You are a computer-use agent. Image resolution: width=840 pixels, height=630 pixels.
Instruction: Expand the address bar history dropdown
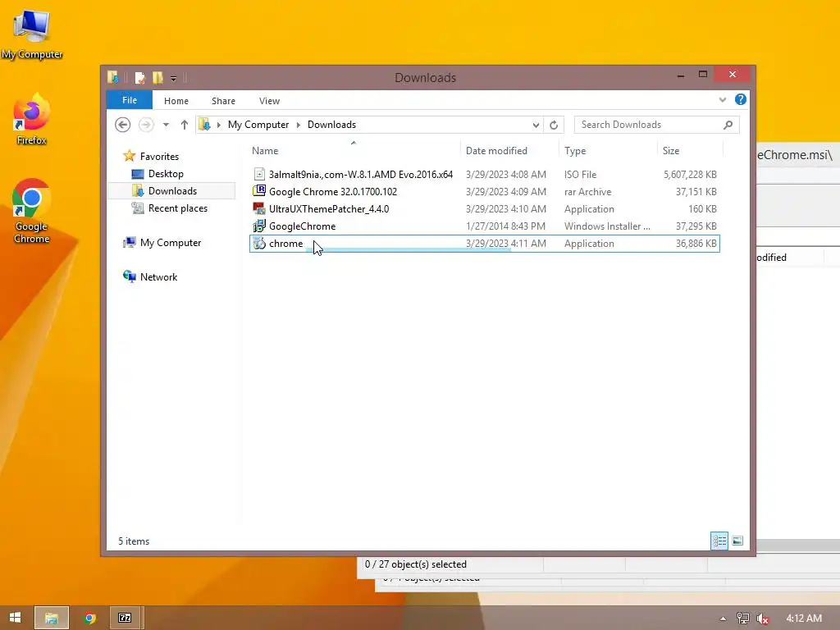pos(535,126)
